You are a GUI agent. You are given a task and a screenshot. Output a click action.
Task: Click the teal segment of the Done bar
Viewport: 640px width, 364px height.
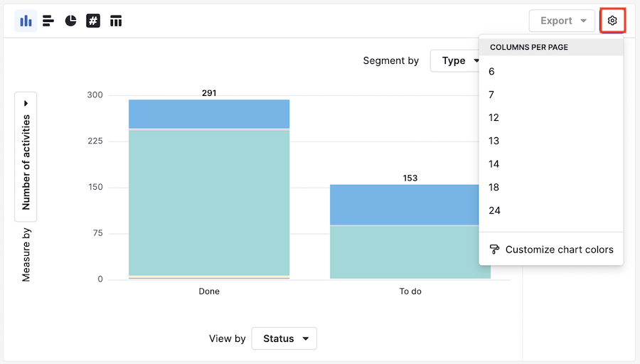point(209,203)
